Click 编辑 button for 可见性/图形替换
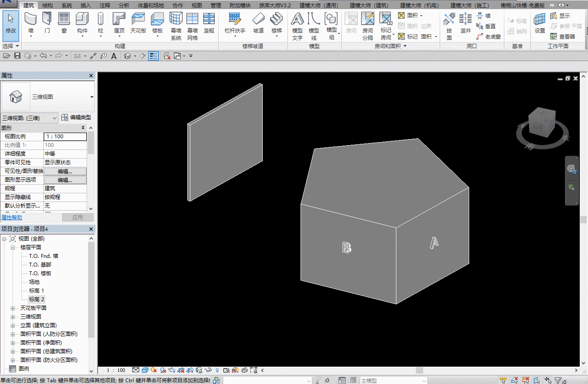 (65, 171)
